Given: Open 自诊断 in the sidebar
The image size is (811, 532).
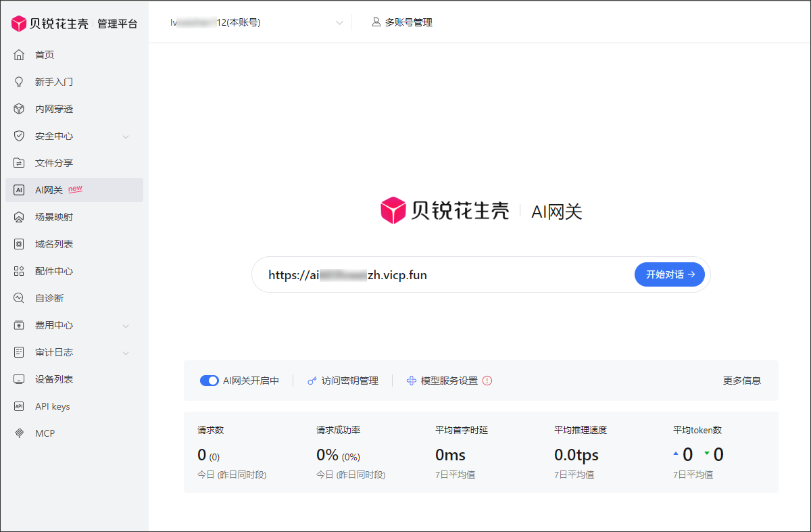Looking at the screenshot, I should [x=74, y=298].
